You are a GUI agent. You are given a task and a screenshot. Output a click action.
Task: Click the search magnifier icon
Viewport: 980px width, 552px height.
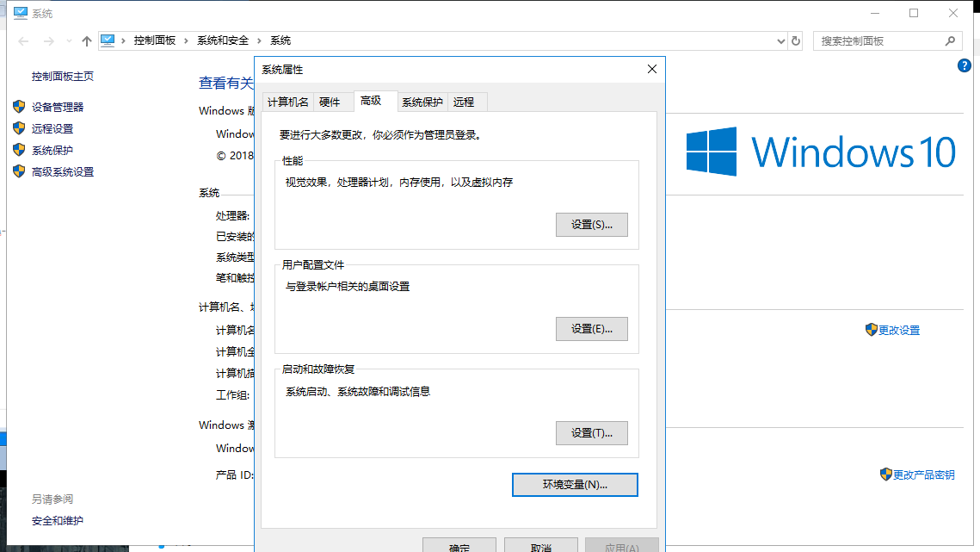(950, 40)
